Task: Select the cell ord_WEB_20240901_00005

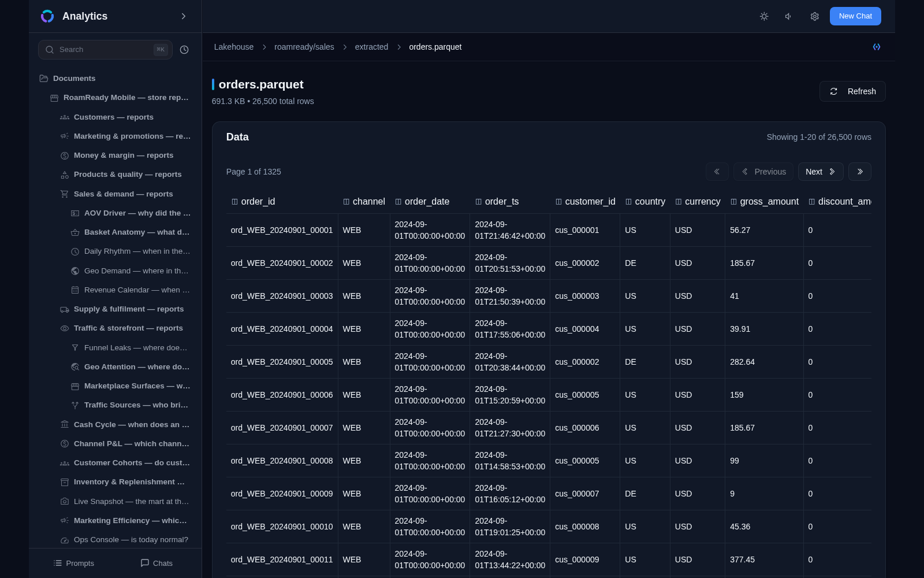Action: point(282,362)
